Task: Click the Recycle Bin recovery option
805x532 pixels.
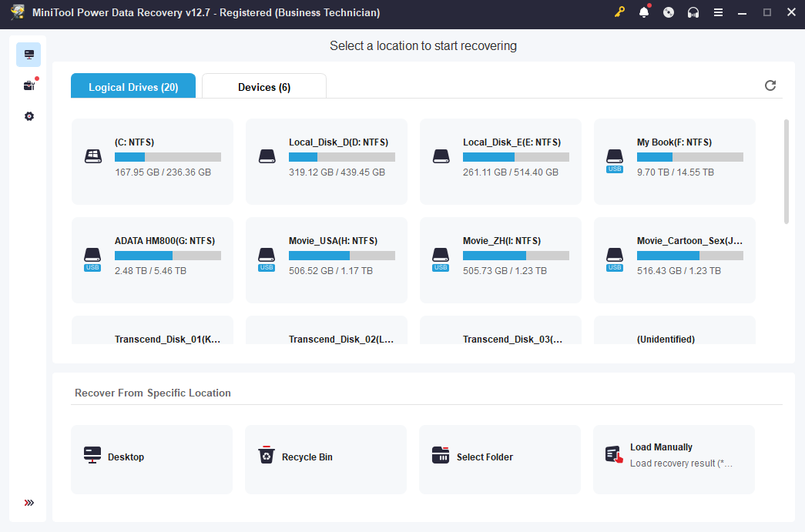Action: pos(326,459)
